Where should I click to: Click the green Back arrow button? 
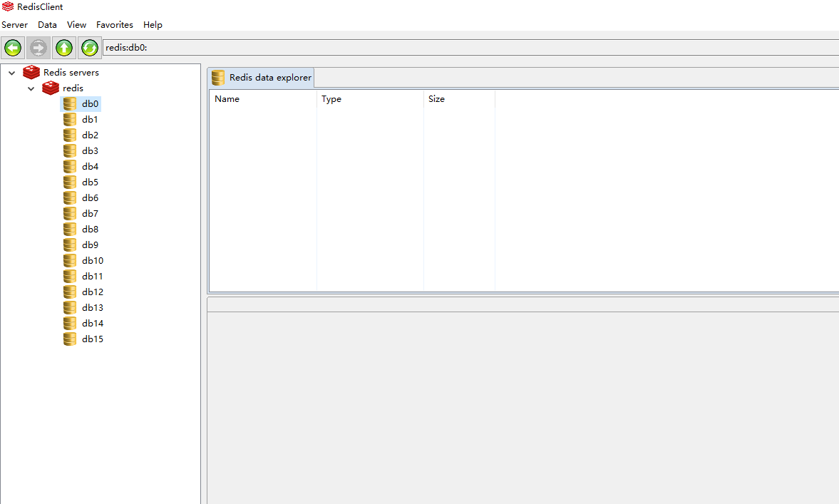13,48
